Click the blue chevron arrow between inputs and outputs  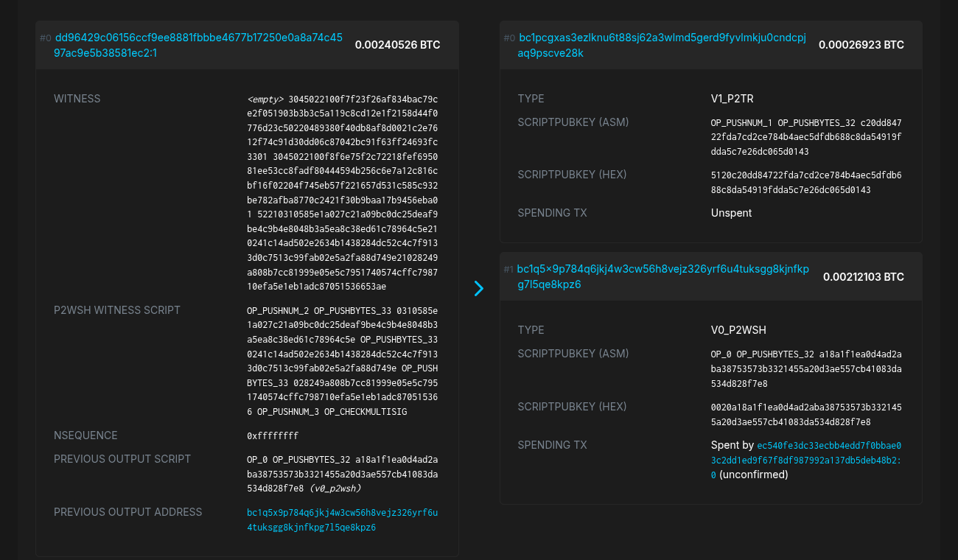[x=479, y=288]
